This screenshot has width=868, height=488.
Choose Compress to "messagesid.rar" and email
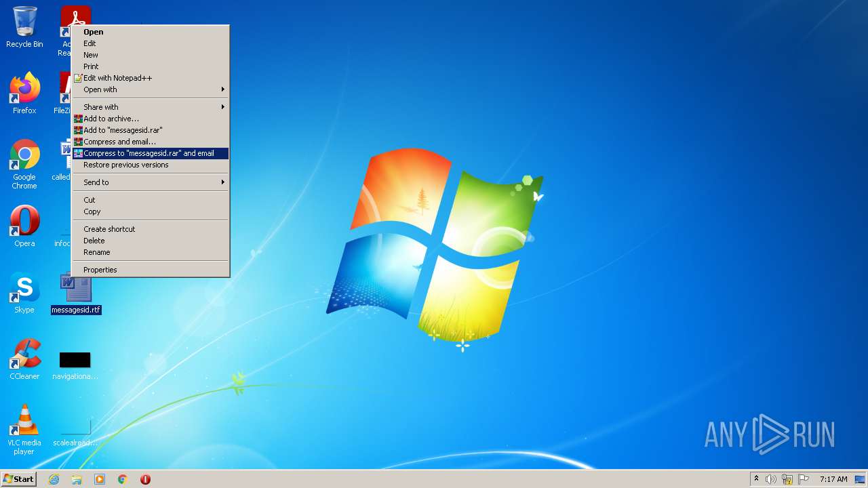pyautogui.click(x=151, y=153)
